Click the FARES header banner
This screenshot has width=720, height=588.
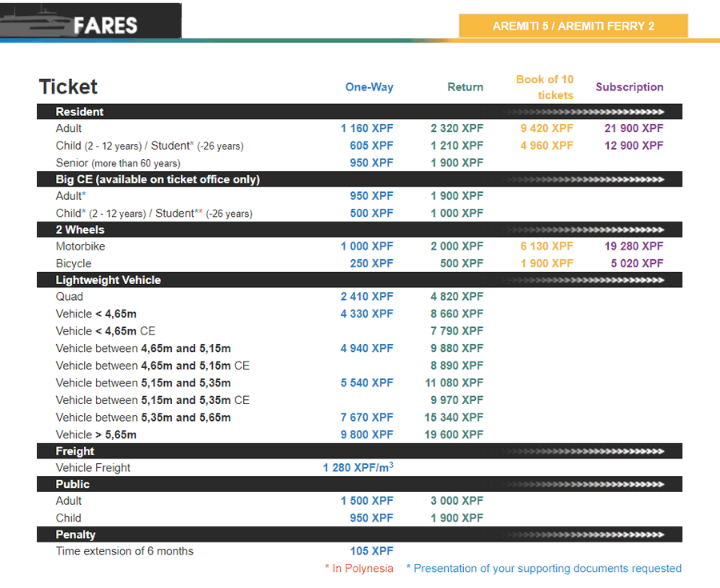pyautogui.click(x=91, y=21)
